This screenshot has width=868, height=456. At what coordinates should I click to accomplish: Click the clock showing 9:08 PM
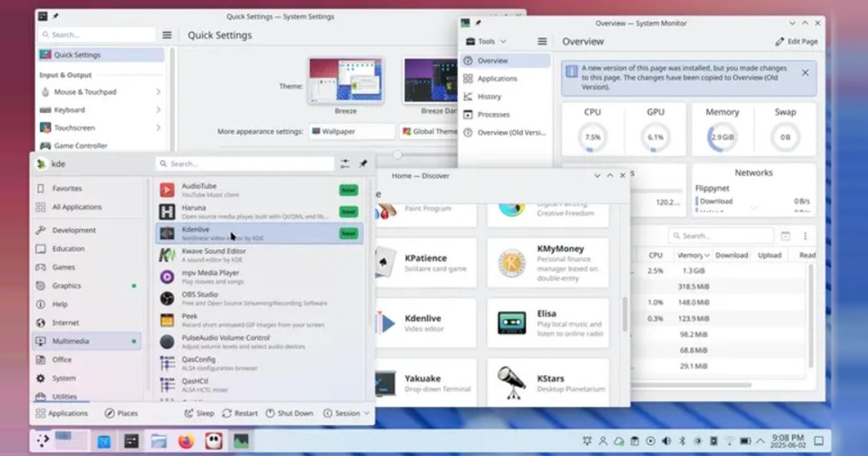click(787, 441)
